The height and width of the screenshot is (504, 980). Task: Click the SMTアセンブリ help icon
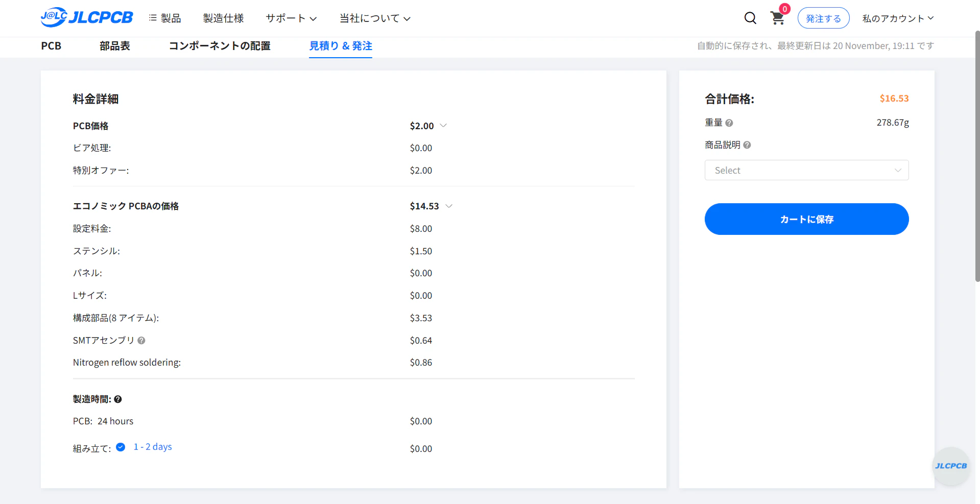click(x=141, y=341)
